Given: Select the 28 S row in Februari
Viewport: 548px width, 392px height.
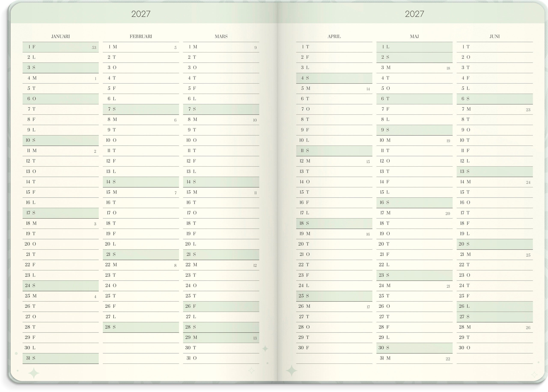Looking at the screenshot, I should pos(141,327).
